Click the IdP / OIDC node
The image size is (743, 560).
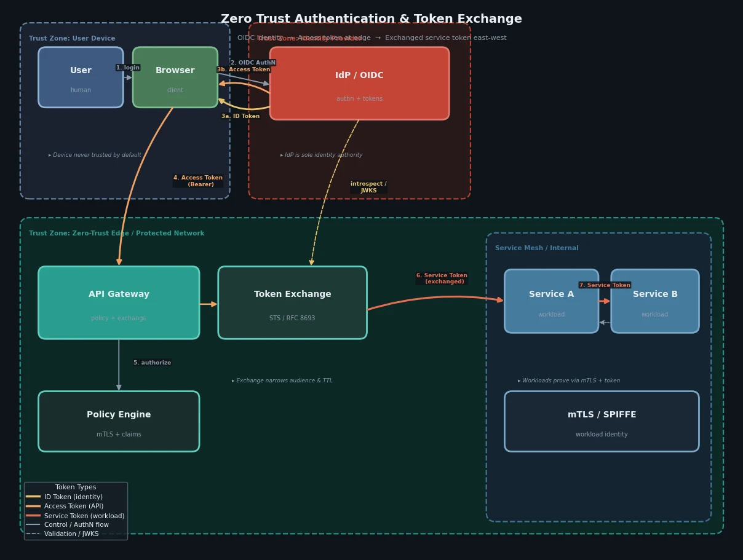coord(359,84)
